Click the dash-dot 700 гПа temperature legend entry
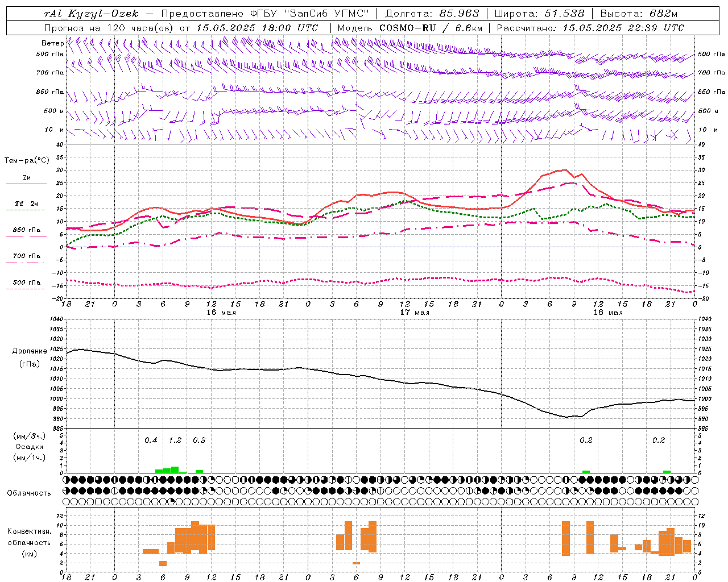Image resolution: width=728 pixels, height=582 pixels. (x=26, y=256)
